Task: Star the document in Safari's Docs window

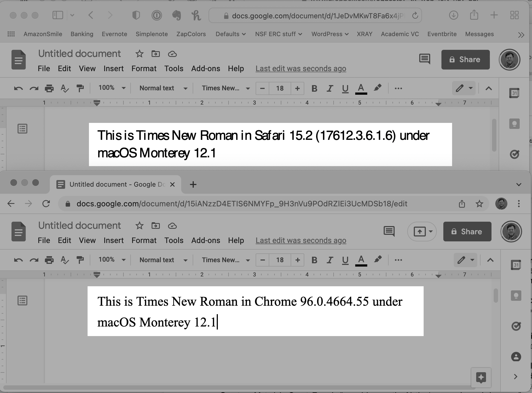Action: [139, 54]
